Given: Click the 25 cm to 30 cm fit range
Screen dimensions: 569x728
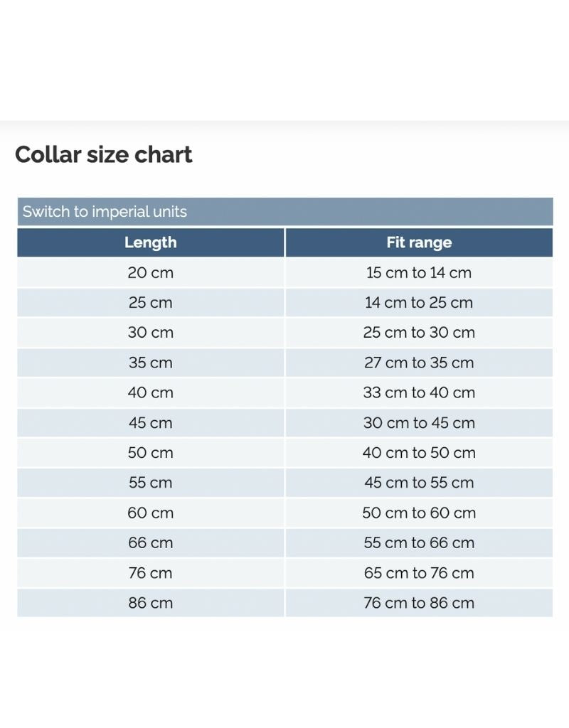Looking at the screenshot, I should tap(419, 333).
